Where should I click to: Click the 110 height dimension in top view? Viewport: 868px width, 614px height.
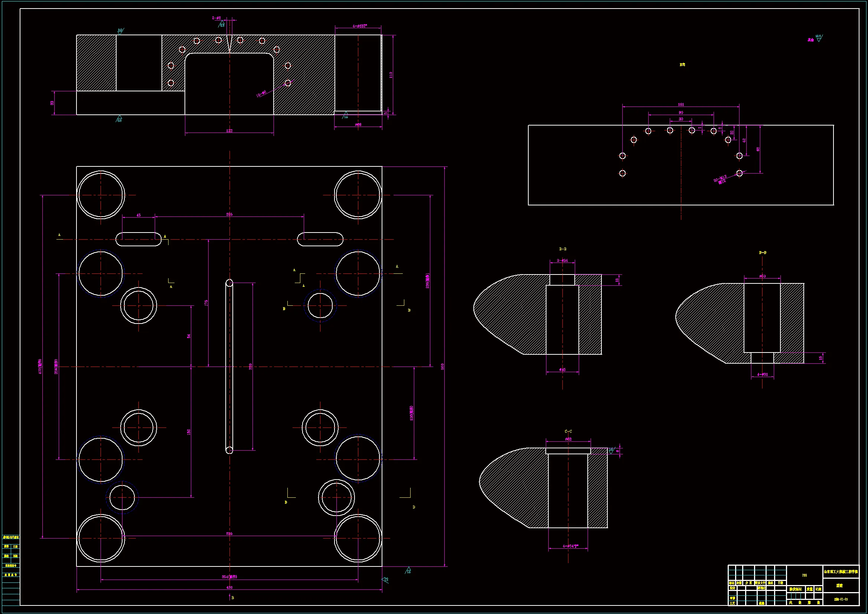pos(391,75)
